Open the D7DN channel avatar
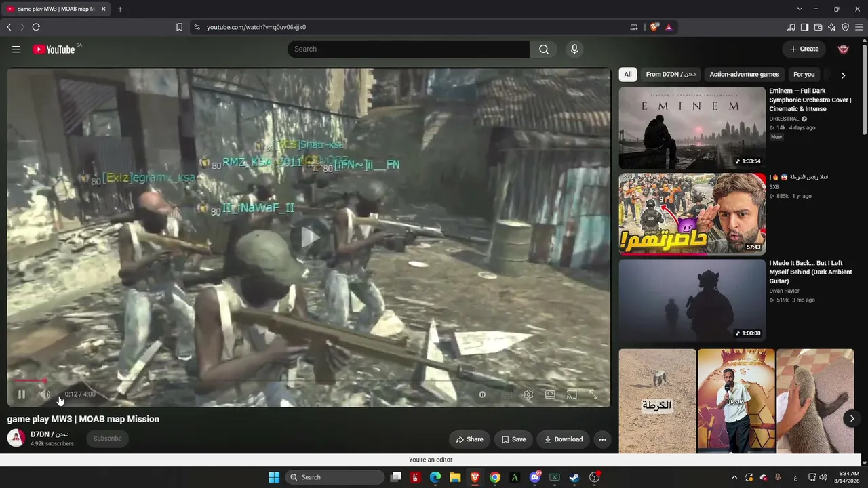 click(16, 438)
